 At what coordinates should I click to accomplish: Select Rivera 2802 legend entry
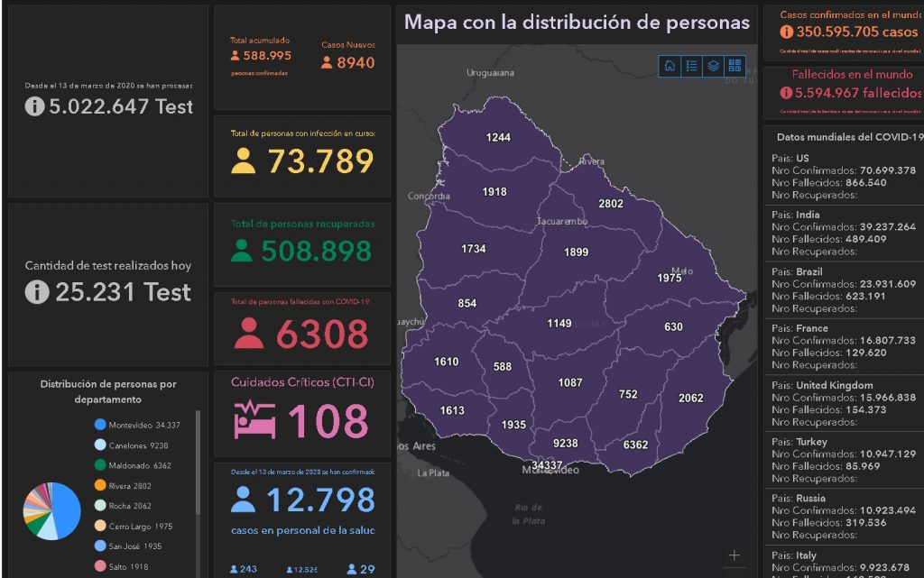click(x=123, y=486)
